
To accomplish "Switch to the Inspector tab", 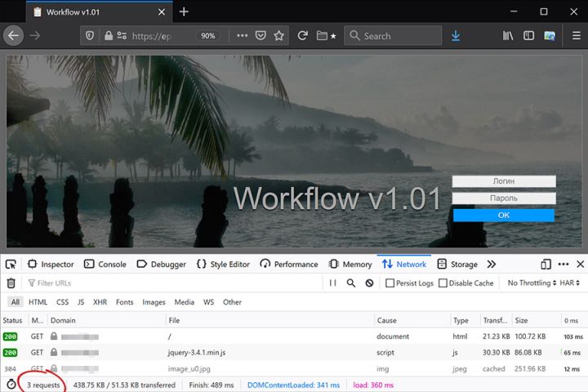I will [51, 265].
